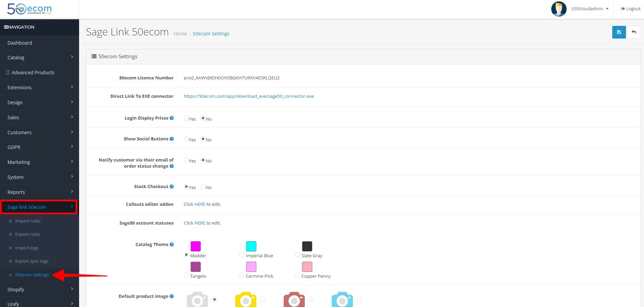This screenshot has height=307, width=644.
Task: Choose the Madder theme radio button
Action: pyautogui.click(x=186, y=255)
